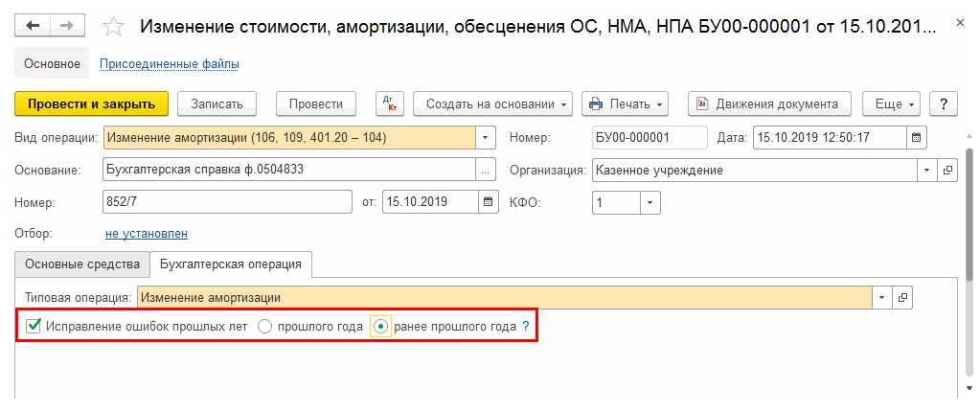The height and width of the screenshot is (413, 980).
Task: Click the ellipsis button beside Основание
Action: [x=486, y=170]
